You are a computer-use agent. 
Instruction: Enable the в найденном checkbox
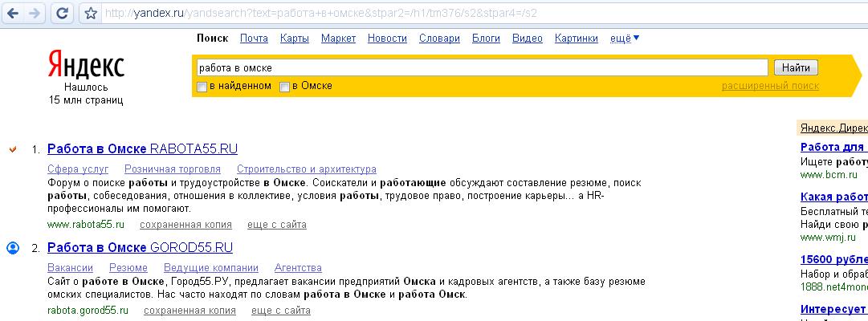click(x=202, y=87)
